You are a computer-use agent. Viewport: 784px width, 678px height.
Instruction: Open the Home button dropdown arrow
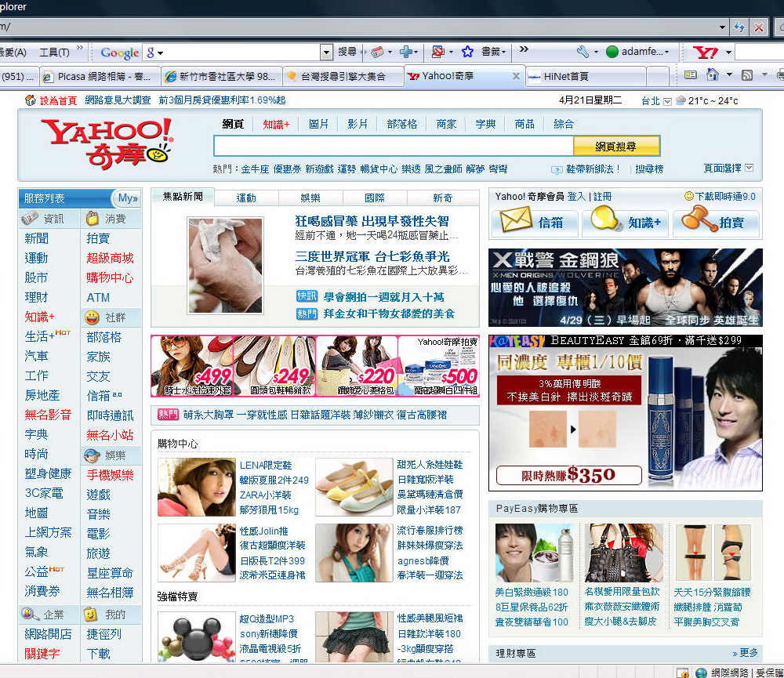click(x=729, y=75)
